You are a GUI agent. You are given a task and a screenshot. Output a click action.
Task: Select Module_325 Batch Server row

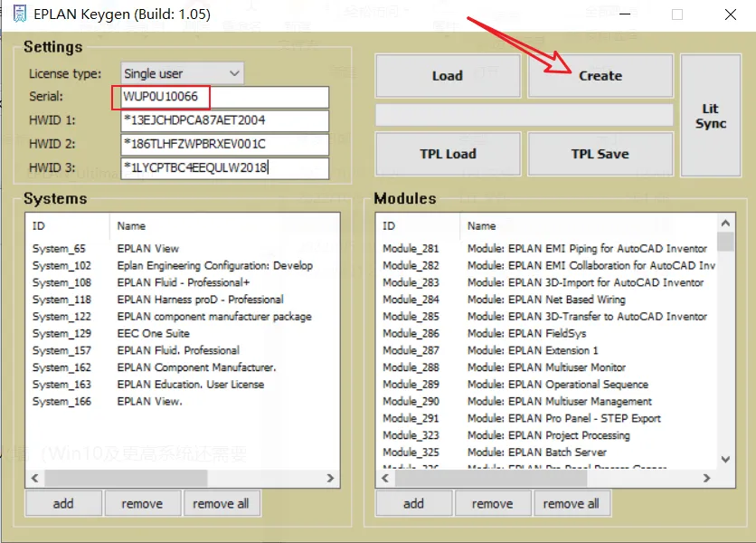click(547, 452)
